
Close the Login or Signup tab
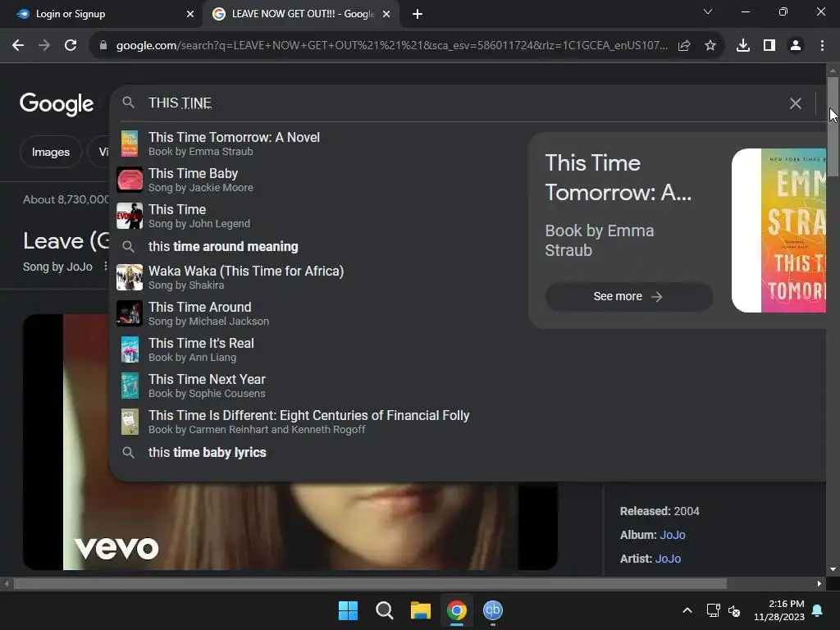(x=190, y=14)
